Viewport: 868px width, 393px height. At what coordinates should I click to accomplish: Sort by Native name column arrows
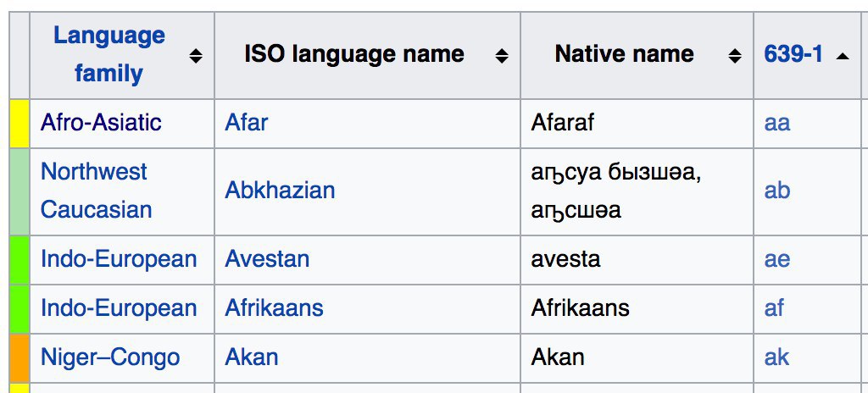(735, 56)
